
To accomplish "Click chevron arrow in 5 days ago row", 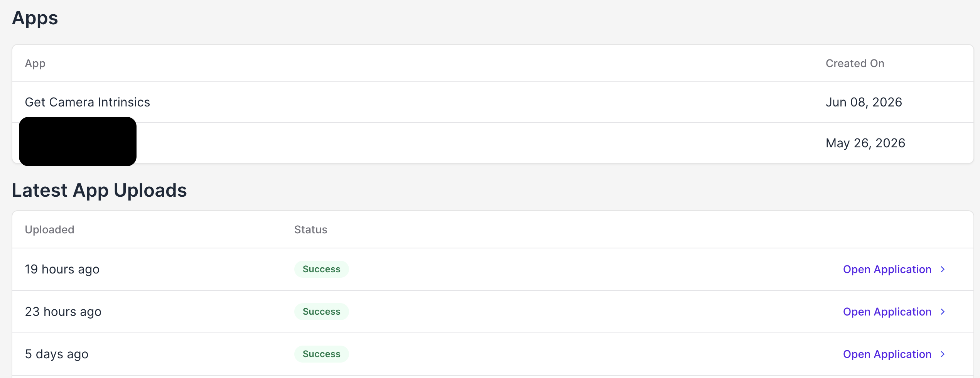I will tap(943, 354).
